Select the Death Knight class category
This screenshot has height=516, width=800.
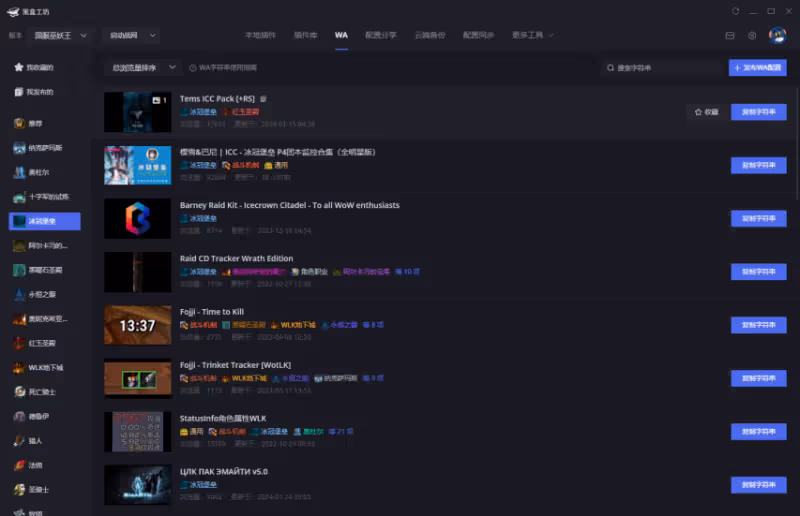pos(35,392)
